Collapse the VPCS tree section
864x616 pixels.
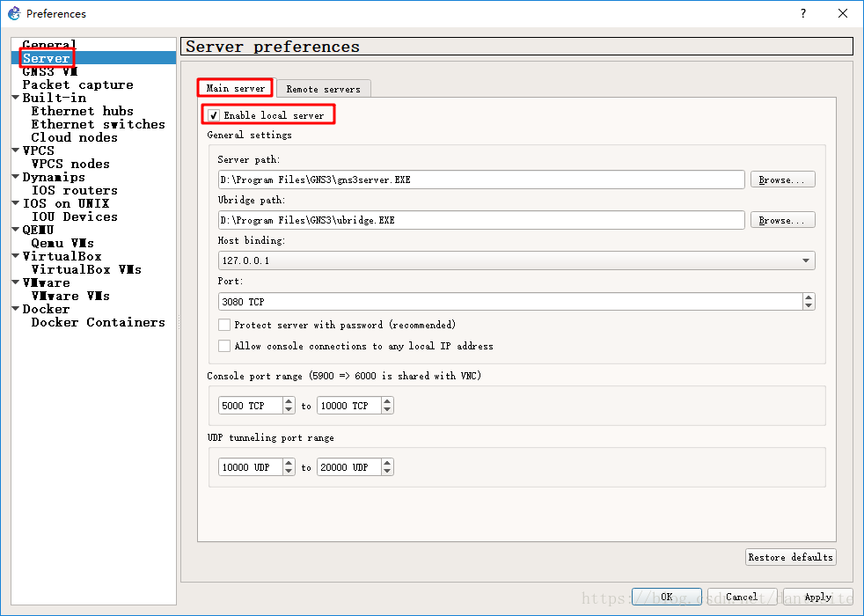[x=16, y=150]
